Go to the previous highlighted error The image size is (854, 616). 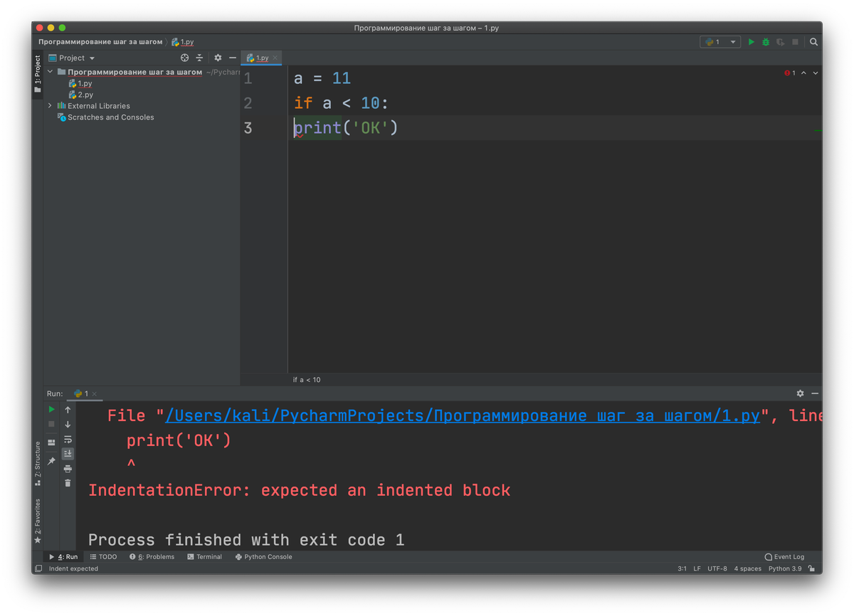point(803,73)
